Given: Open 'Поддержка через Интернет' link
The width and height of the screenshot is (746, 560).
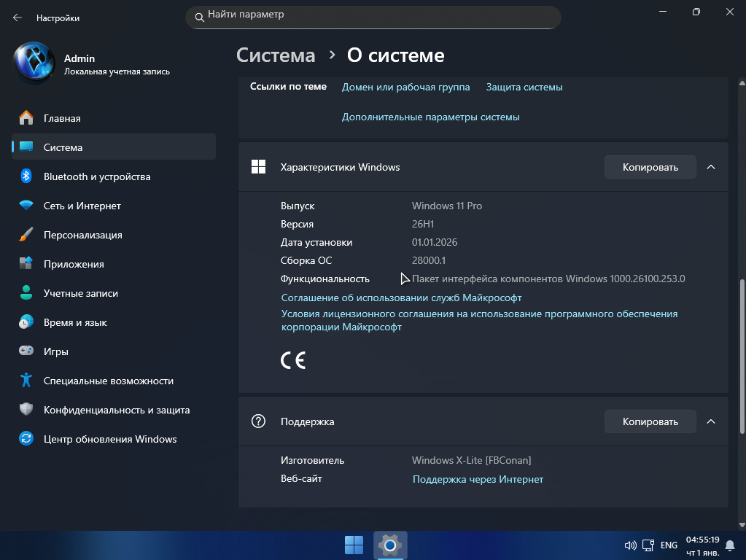Looking at the screenshot, I should (x=478, y=479).
